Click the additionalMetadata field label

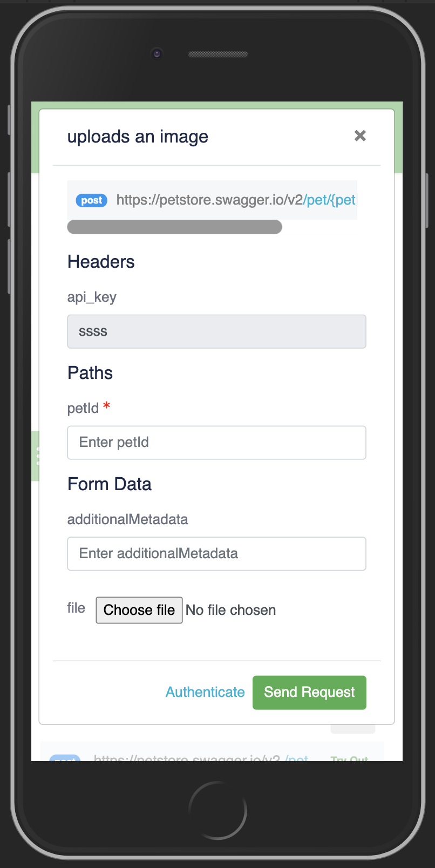(127, 519)
